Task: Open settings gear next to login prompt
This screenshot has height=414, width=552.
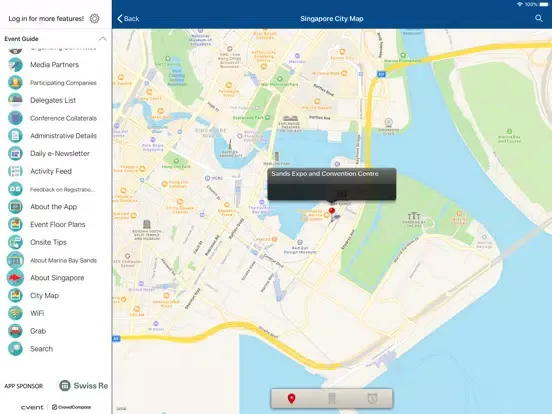Action: pyautogui.click(x=94, y=19)
